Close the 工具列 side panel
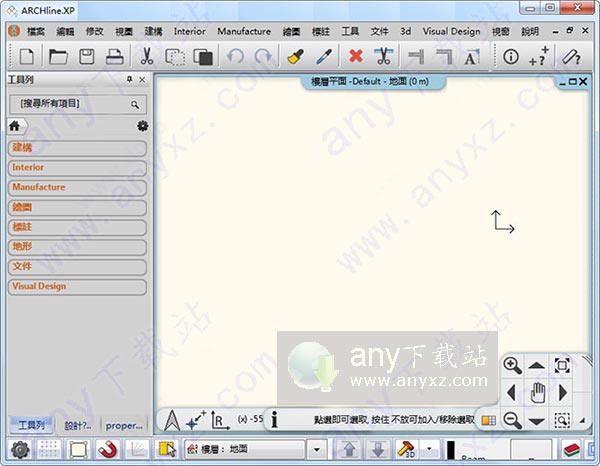Image resolution: width=600 pixels, height=466 pixels. pyautogui.click(x=142, y=80)
